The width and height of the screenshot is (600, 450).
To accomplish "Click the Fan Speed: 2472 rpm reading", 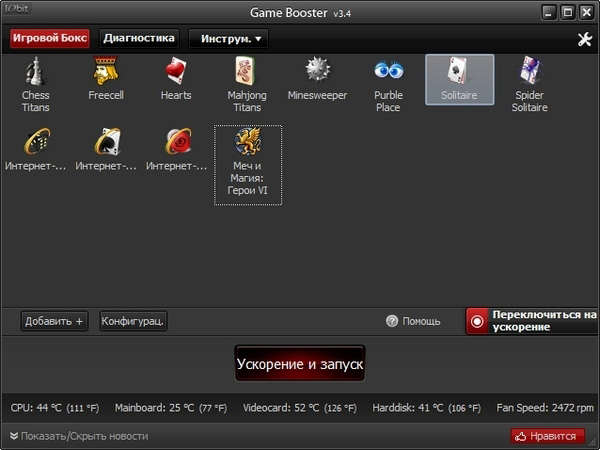I will (545, 408).
